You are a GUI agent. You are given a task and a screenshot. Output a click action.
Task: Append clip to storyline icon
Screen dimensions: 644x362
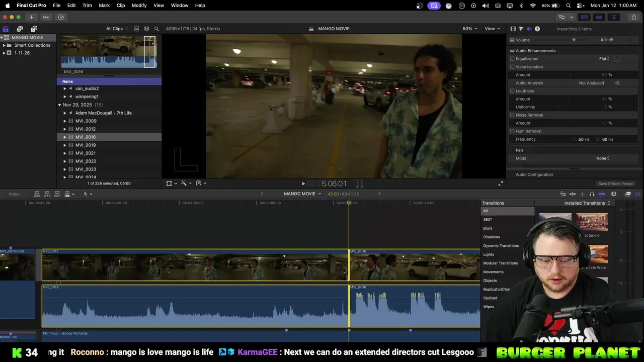57,194
